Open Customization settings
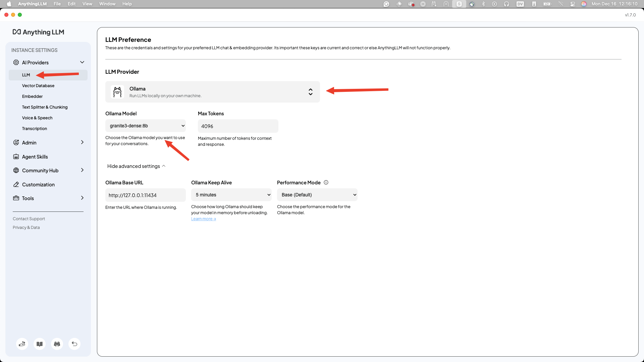 (38, 184)
